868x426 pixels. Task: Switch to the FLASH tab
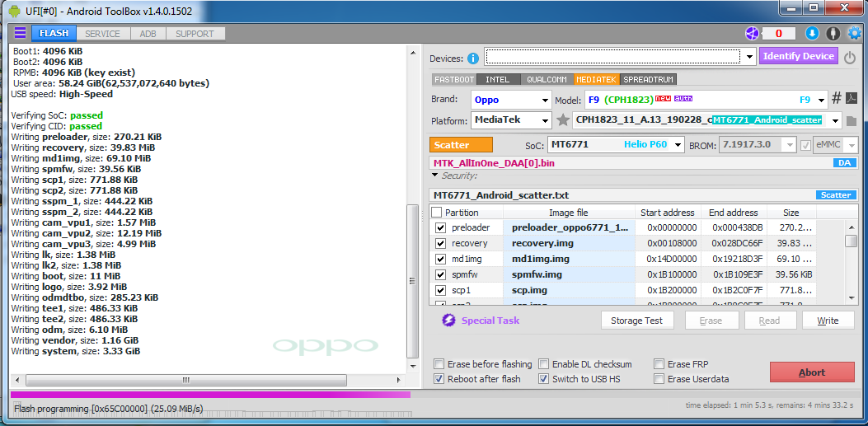(54, 34)
